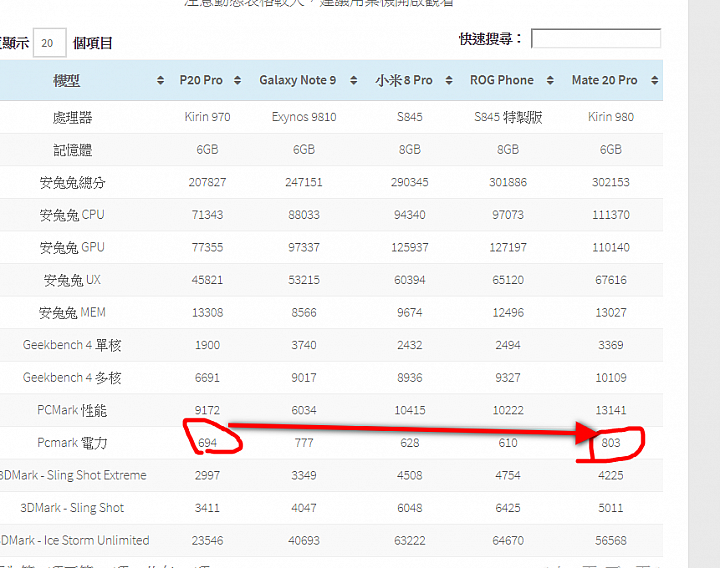Click the 302153 AnTuTu total score
Image resolution: width=720 pixels, height=568 pixels.
[x=611, y=182]
